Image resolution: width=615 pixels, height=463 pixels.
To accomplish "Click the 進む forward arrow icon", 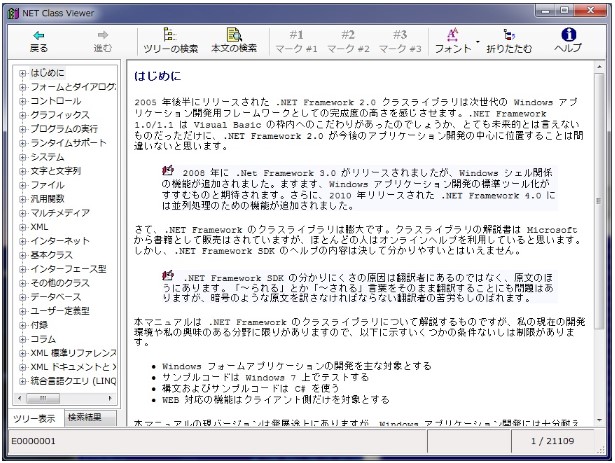I will (103, 35).
